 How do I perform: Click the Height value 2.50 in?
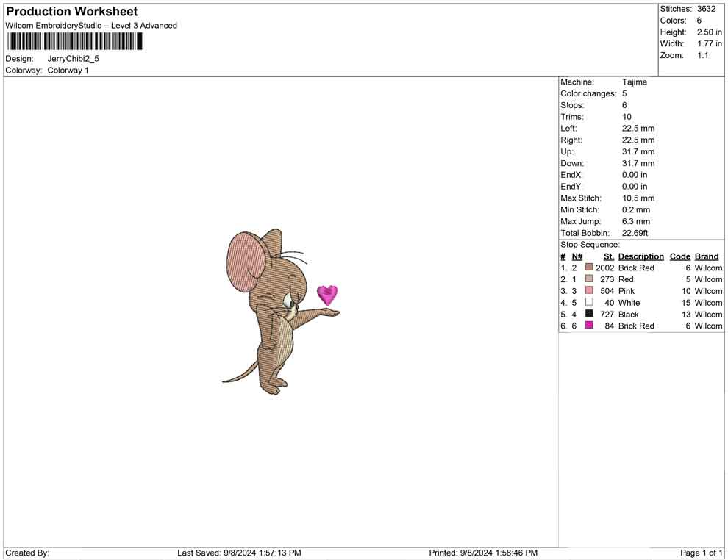tap(709, 32)
